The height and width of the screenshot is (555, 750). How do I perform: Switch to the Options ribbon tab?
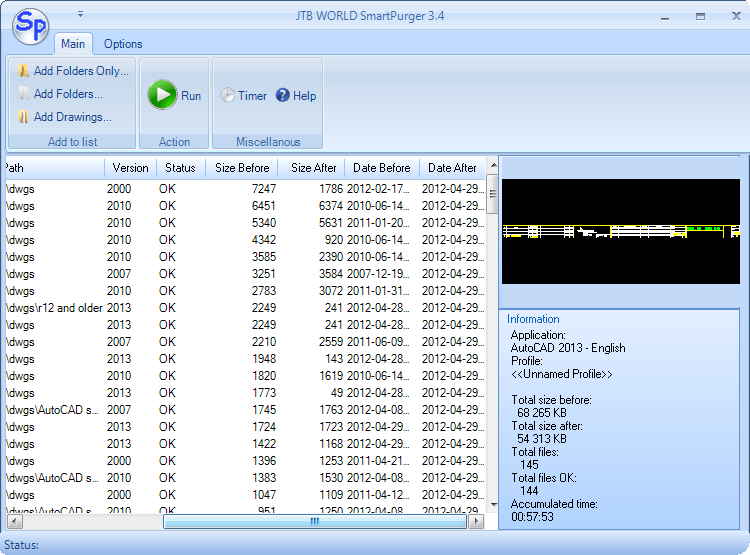[x=123, y=44]
